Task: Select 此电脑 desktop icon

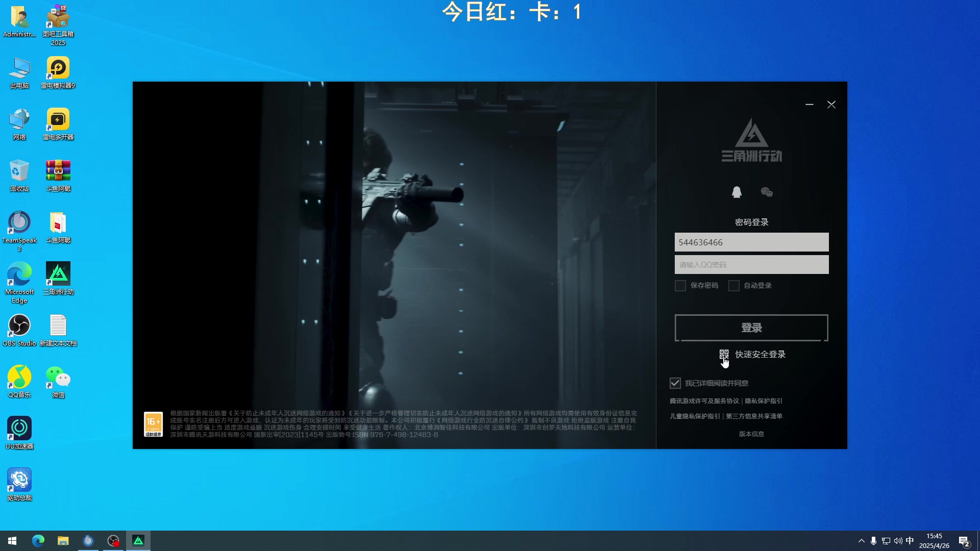Action: (x=19, y=73)
